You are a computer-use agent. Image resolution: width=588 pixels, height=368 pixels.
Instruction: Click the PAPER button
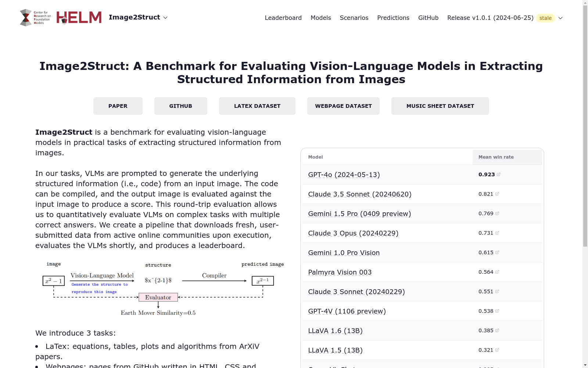(118, 106)
